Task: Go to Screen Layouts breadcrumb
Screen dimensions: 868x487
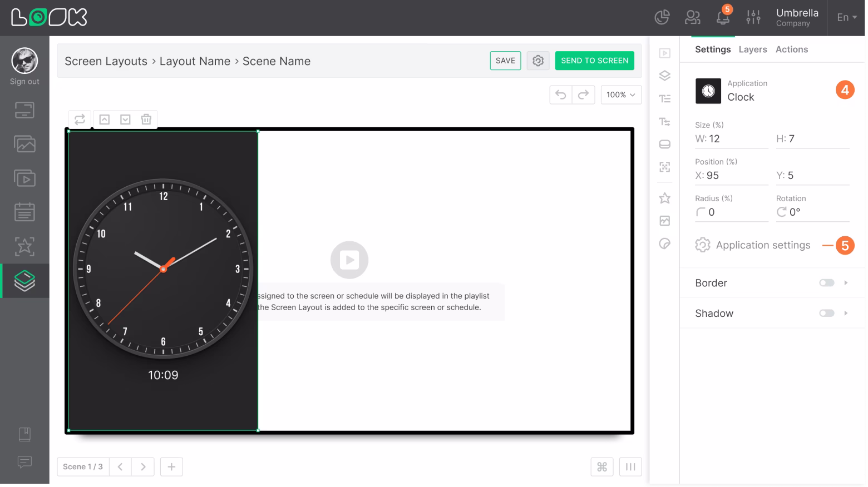Action: click(106, 61)
